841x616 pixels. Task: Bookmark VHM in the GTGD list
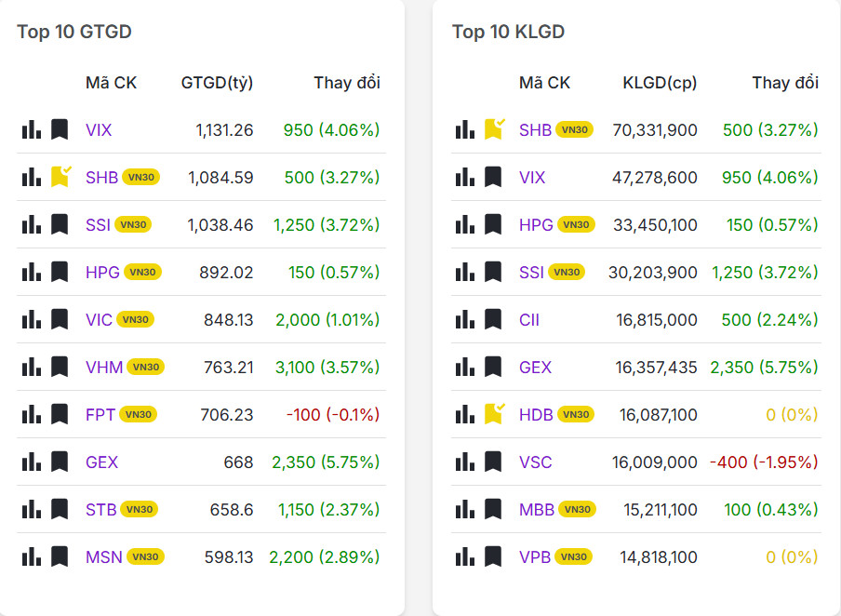click(60, 367)
